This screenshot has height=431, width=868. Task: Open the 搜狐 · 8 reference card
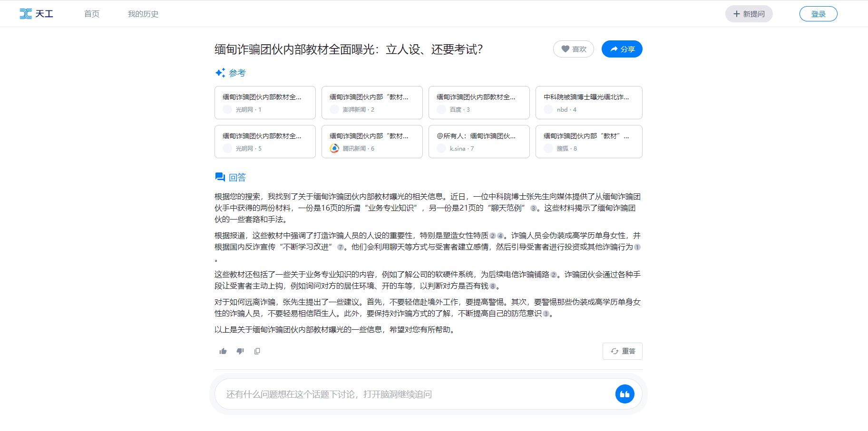pyautogui.click(x=589, y=142)
